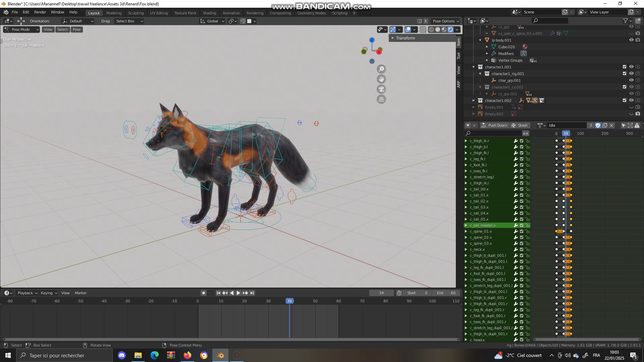Open the Pose menu in viewport header
Viewport: 644px width, 362px height.
[x=77, y=29]
